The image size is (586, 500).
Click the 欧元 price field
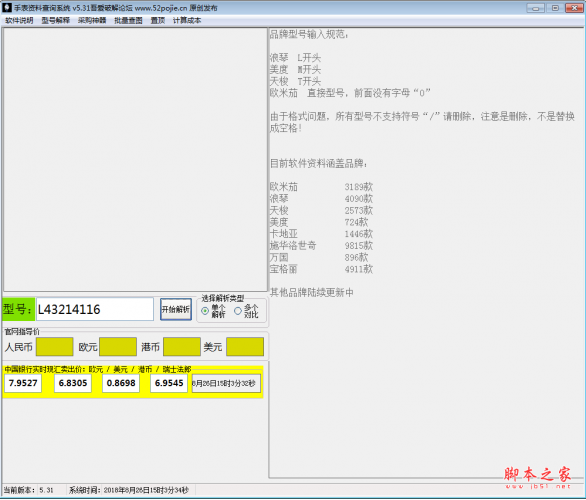tap(118, 347)
